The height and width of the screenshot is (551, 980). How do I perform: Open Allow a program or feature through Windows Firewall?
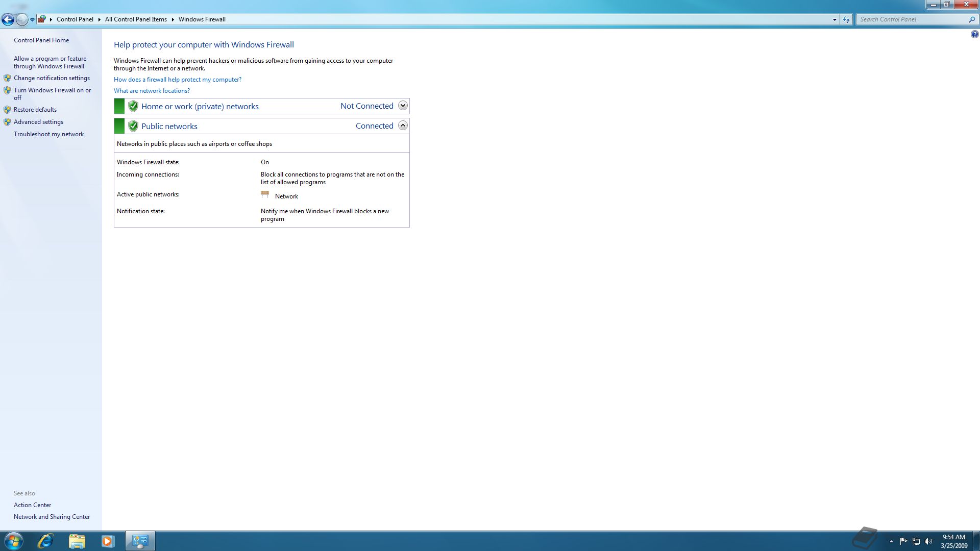coord(50,62)
